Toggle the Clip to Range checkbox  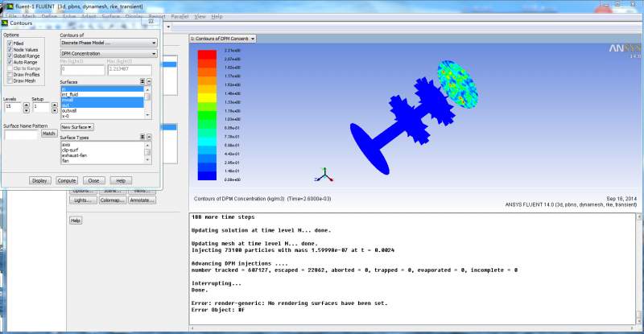(10, 68)
